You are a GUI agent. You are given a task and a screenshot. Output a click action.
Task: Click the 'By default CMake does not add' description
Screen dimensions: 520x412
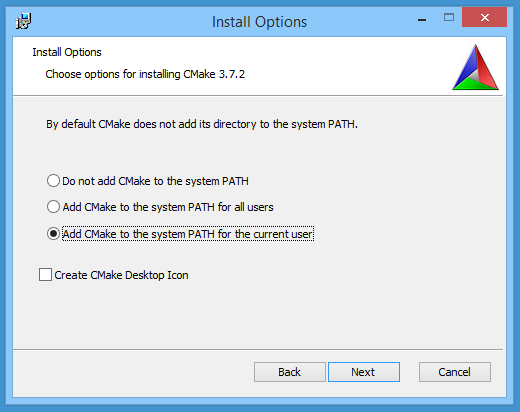click(202, 124)
